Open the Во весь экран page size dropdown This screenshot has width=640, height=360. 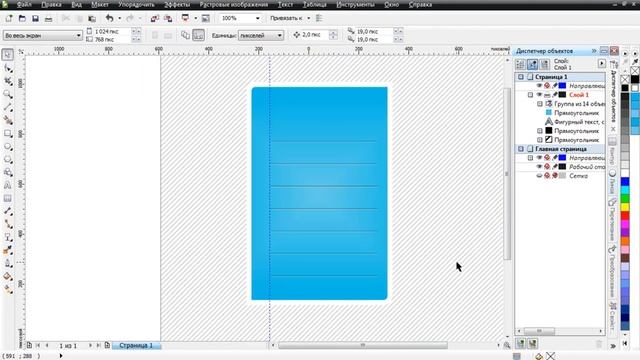(x=79, y=36)
